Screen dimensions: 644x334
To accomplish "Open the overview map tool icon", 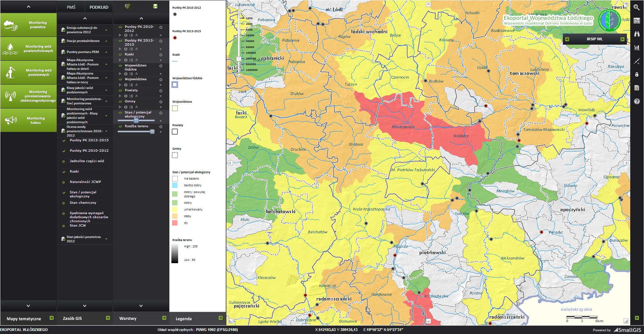I will [x=637, y=20].
